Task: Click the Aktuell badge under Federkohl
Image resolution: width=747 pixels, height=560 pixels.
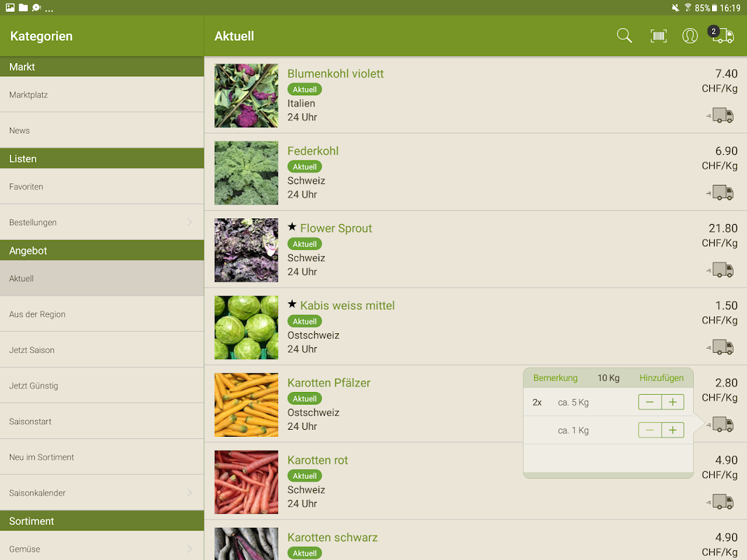Action: 305,167
